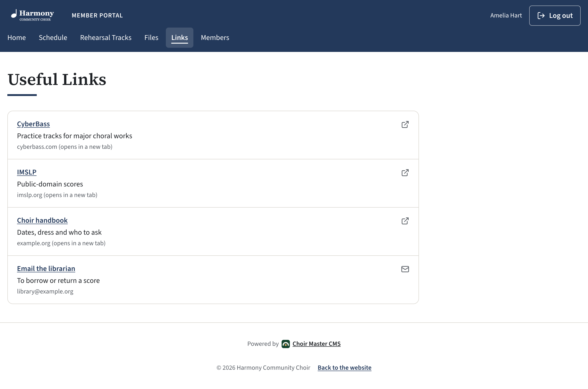Image resolution: width=588 pixels, height=389 pixels.
Task: Click the Amelia Hart user name
Action: [x=506, y=15]
